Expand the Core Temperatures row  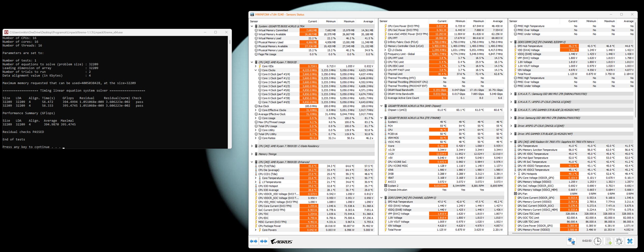(256, 178)
